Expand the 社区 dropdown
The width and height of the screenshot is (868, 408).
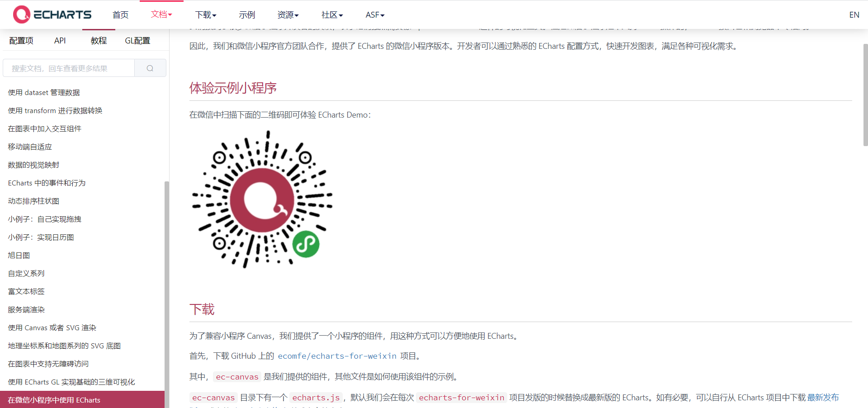[331, 14]
